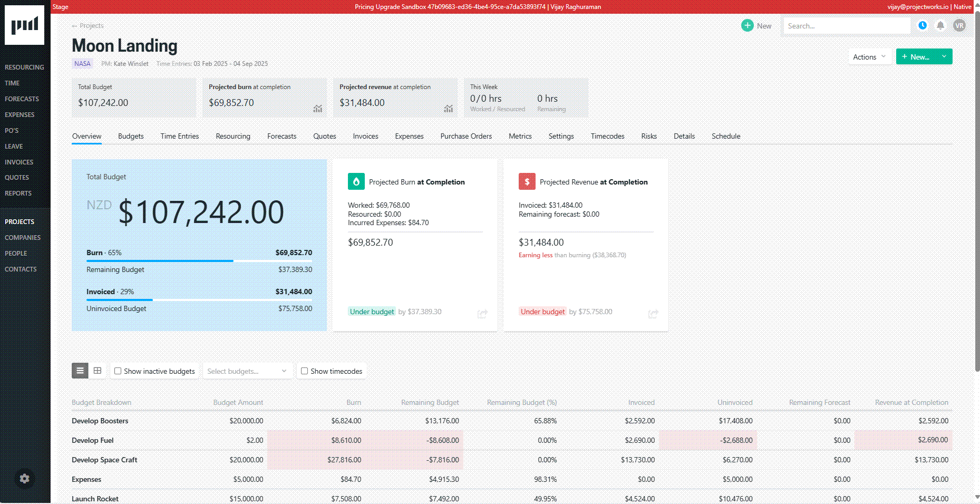
Task: Expand the Actions dropdown
Action: coord(870,57)
